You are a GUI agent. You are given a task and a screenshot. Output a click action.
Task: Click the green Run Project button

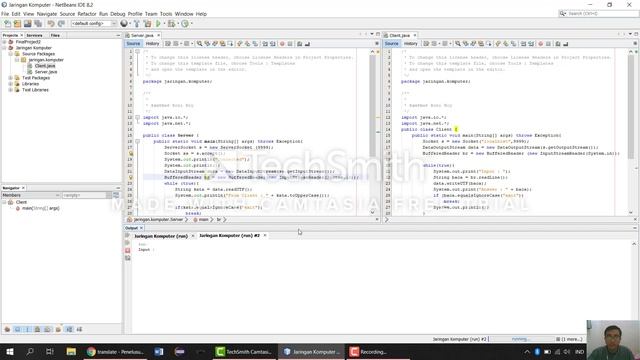[x=158, y=24]
